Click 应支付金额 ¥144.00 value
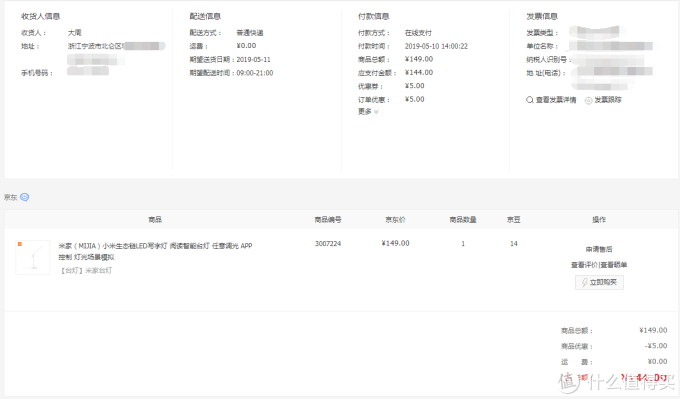The image size is (680, 399). (x=419, y=72)
